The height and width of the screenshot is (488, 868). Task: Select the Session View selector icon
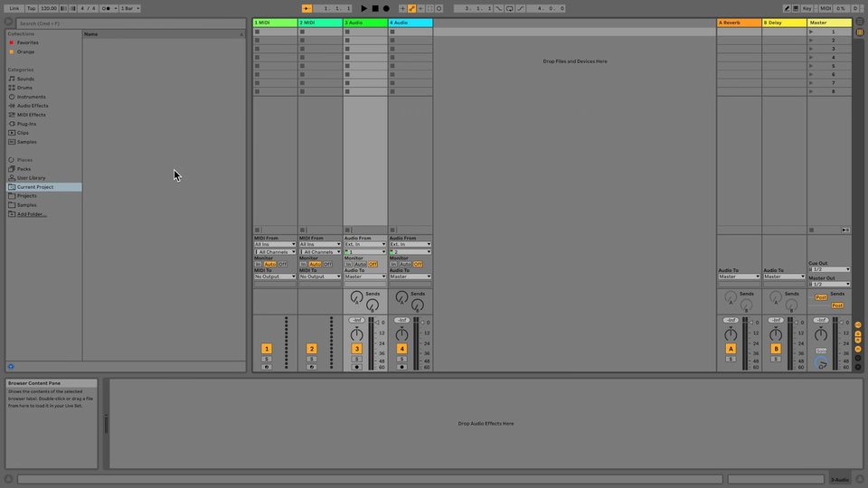point(860,33)
